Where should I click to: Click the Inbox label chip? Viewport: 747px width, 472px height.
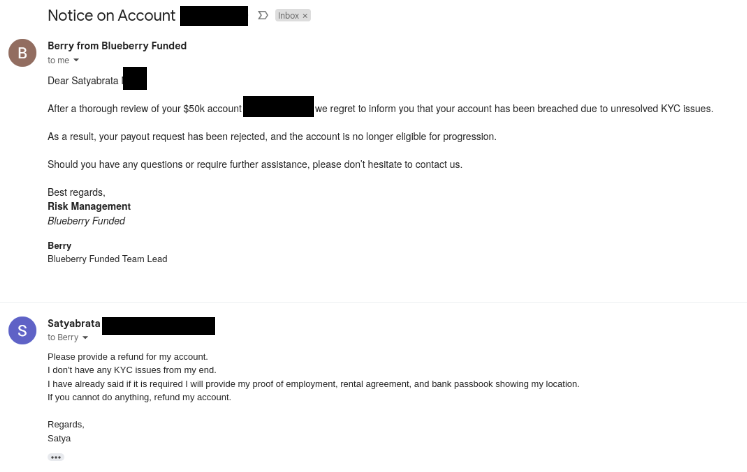288,16
